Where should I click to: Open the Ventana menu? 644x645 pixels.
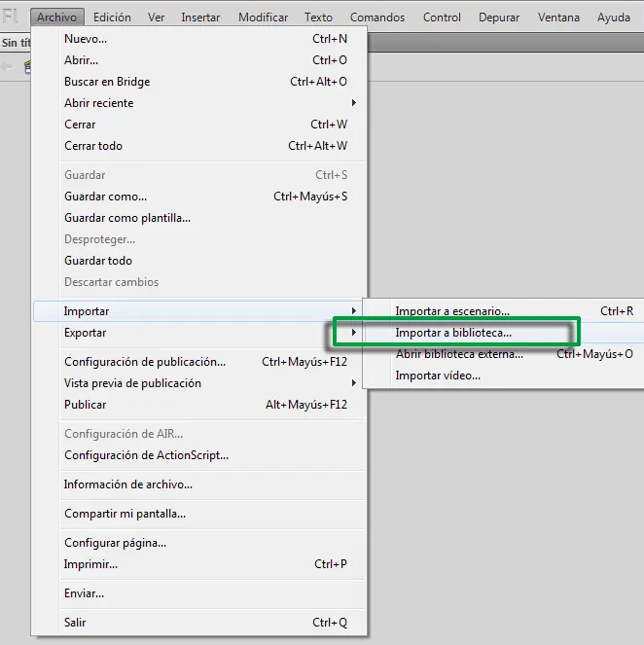[558, 18]
